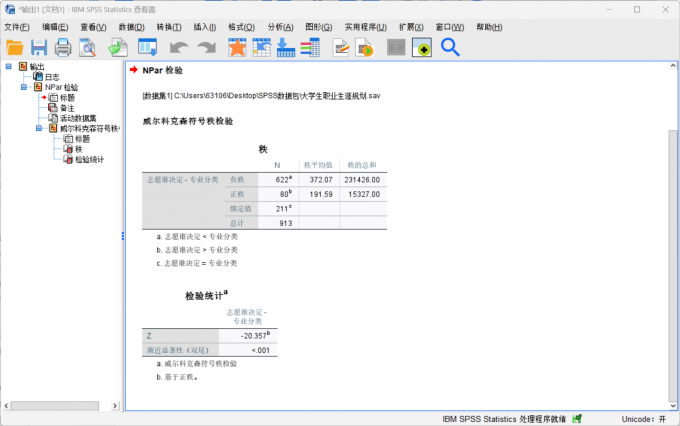Click the variables toolbar icon
Viewport: 680px width, 426px height.
[310, 47]
